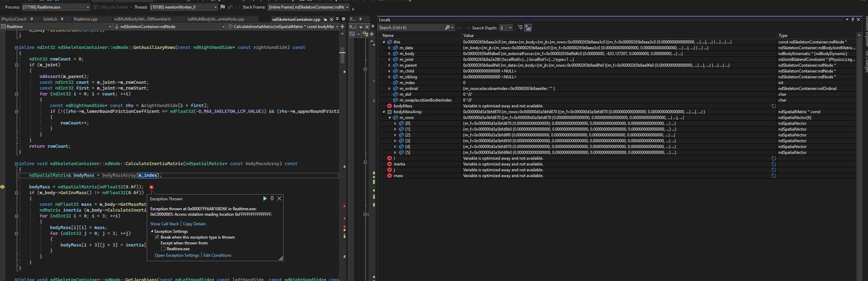Open the editor settings gear icon
The image size is (868, 281).
(343, 19)
